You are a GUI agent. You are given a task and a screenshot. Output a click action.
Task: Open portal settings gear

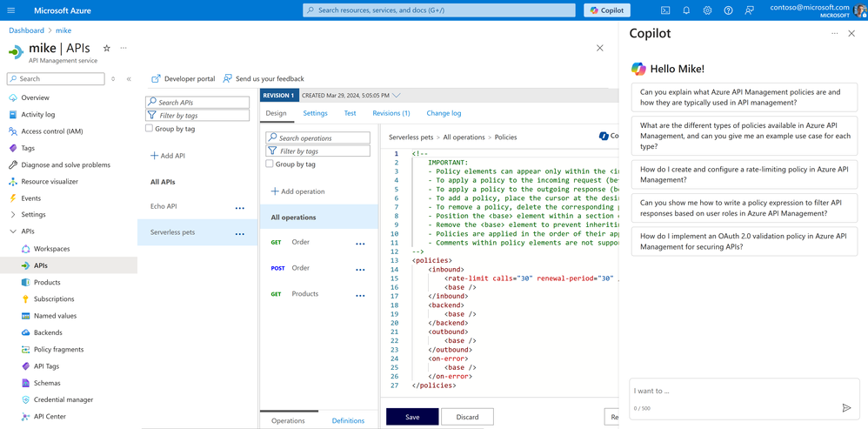click(707, 10)
